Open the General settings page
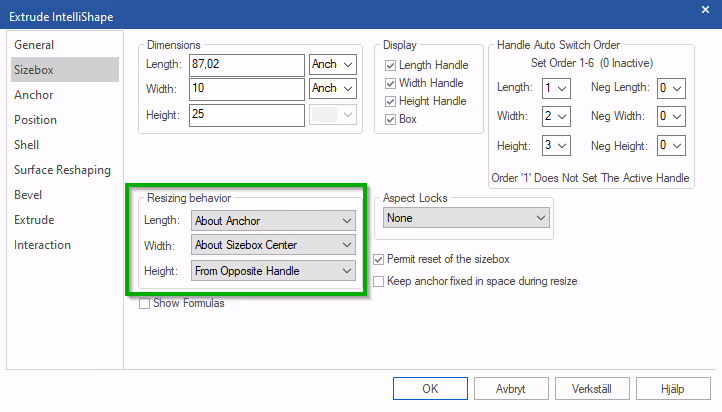This screenshot has height=412, width=722. [34, 45]
